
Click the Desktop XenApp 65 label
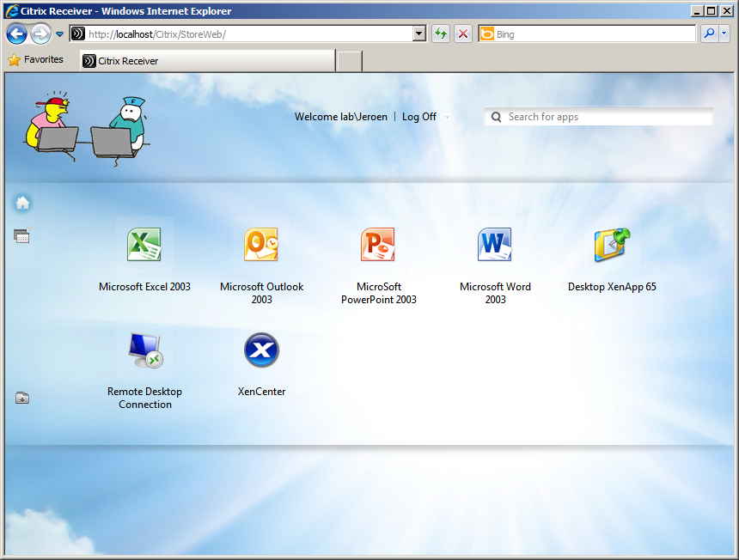(612, 287)
